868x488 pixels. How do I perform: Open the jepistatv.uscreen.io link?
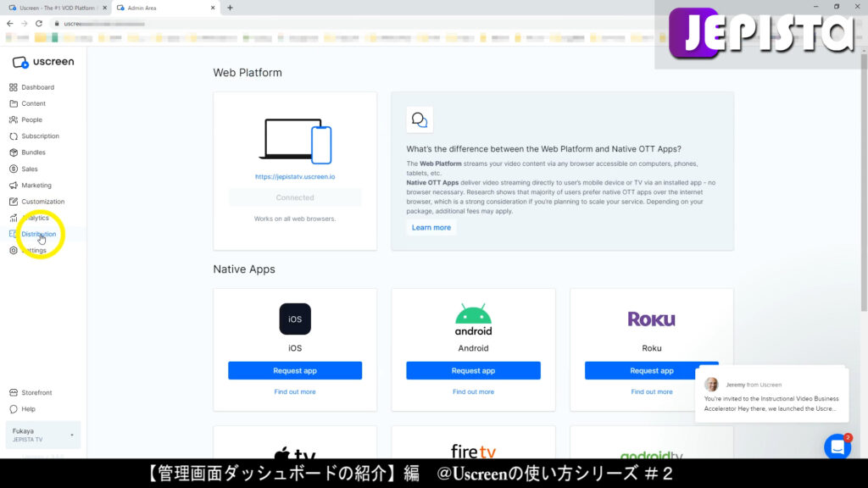[x=295, y=176]
